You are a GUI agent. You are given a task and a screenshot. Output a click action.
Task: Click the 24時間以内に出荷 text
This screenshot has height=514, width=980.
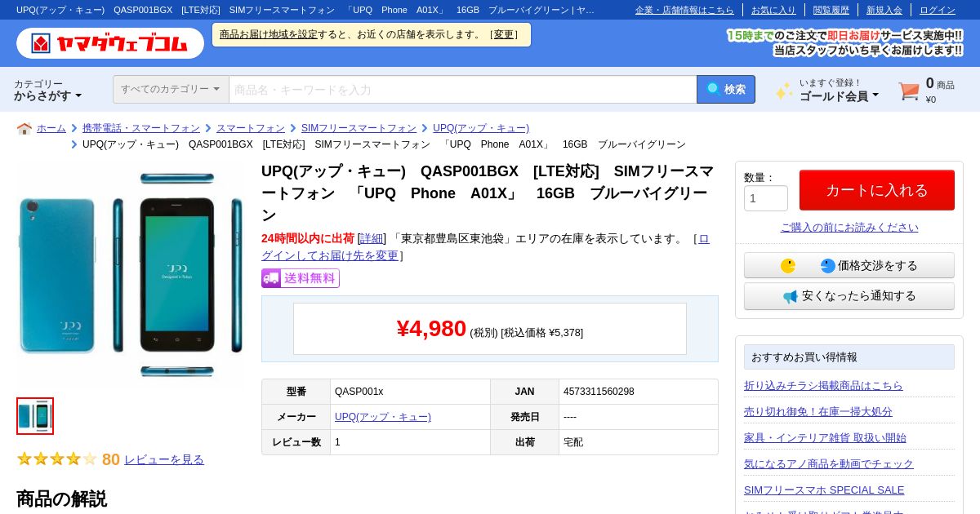(308, 238)
